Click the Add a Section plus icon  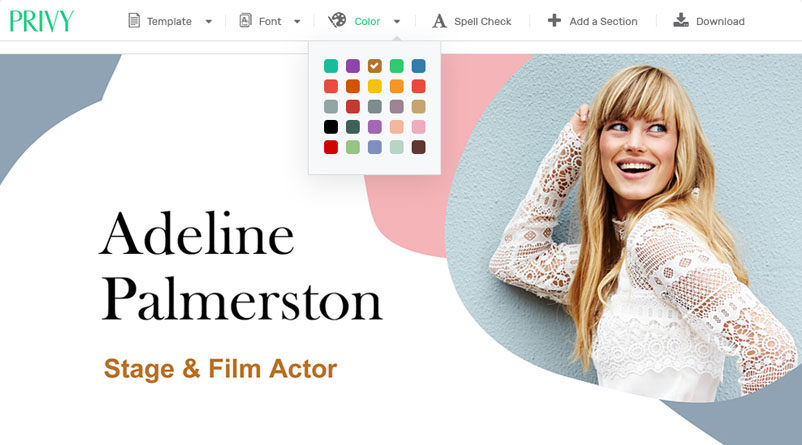tap(554, 20)
